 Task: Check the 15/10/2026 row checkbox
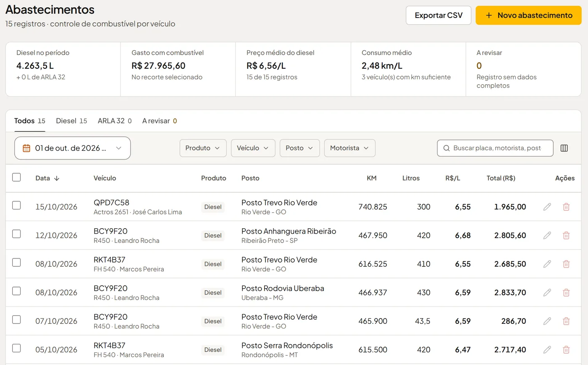(x=16, y=205)
